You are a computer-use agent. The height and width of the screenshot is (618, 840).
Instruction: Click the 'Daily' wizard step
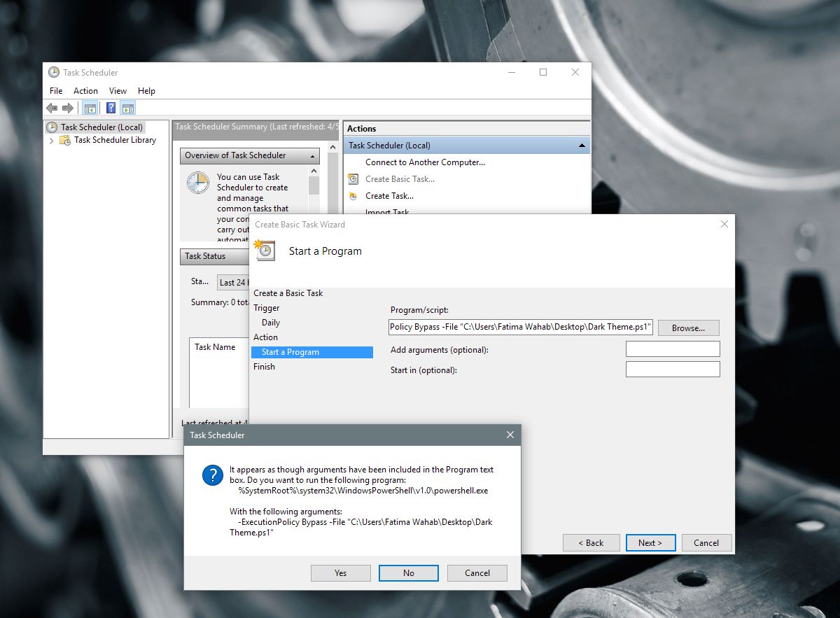271,323
